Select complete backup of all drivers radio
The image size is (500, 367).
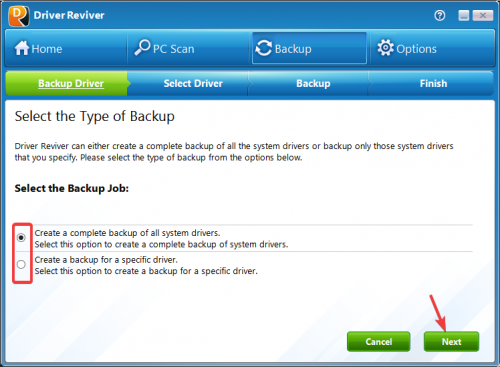(x=21, y=238)
